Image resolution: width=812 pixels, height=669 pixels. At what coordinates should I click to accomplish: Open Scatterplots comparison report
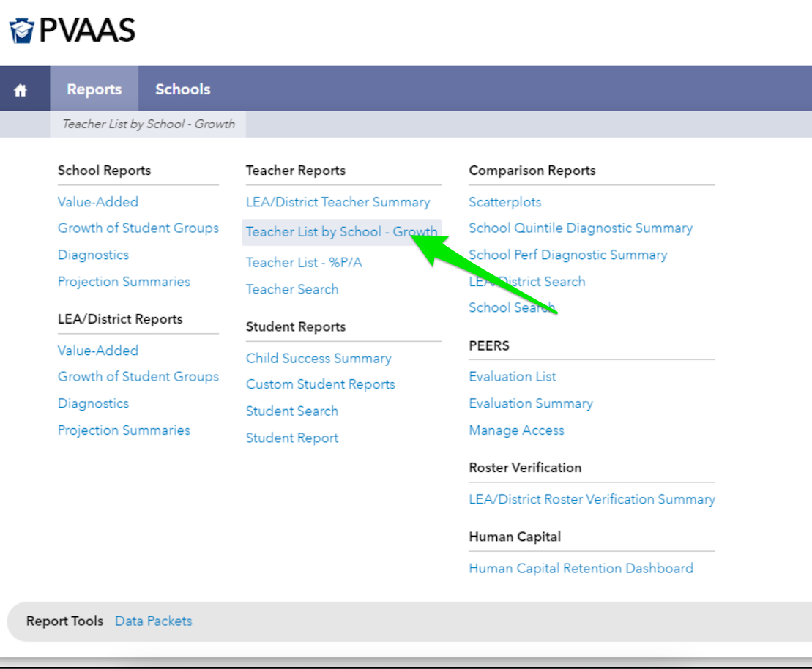pos(505,202)
